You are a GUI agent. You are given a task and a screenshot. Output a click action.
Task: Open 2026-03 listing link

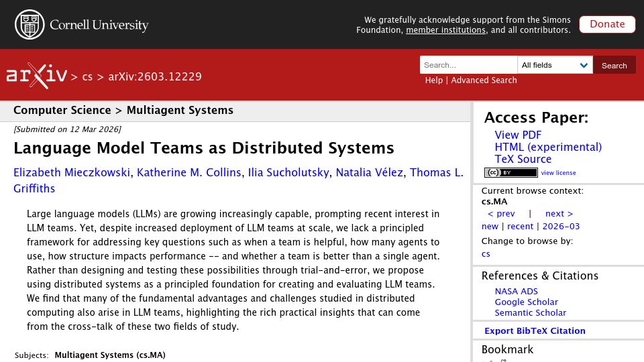pos(561,227)
